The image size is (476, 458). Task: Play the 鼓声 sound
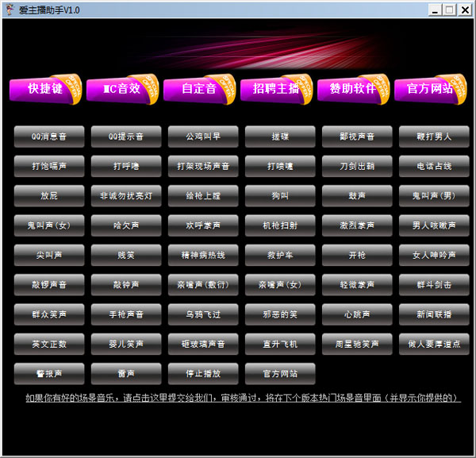357,196
